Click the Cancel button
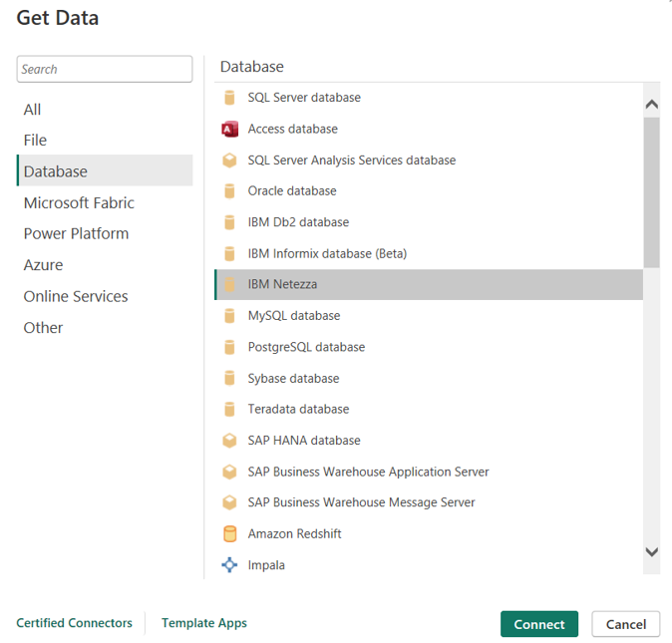 click(x=625, y=624)
